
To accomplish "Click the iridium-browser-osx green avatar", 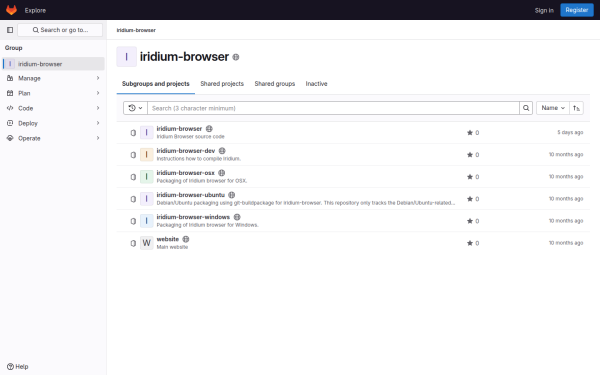I will tap(147, 177).
